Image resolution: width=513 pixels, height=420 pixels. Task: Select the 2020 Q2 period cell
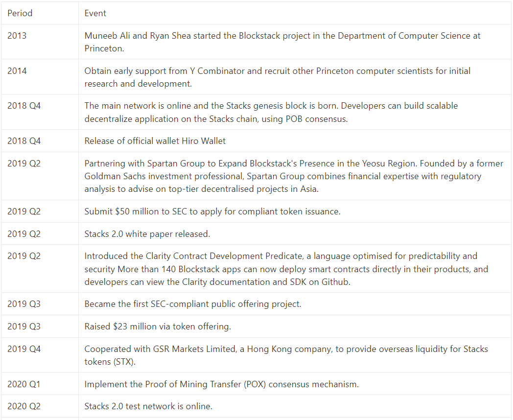pyautogui.click(x=24, y=406)
